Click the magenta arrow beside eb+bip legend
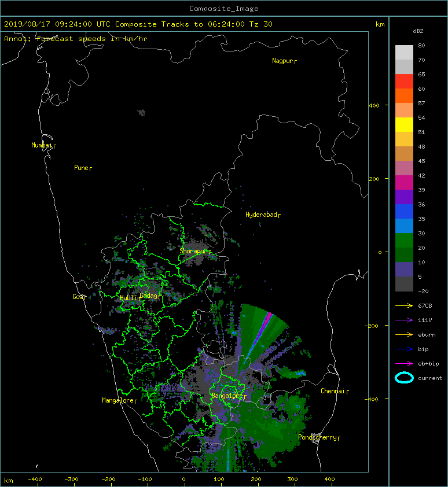 click(404, 364)
